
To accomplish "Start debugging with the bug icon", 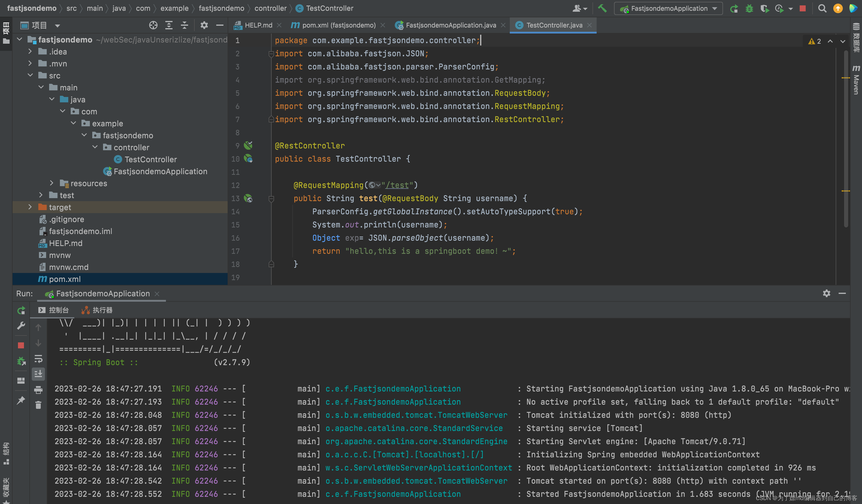I will tap(749, 9).
